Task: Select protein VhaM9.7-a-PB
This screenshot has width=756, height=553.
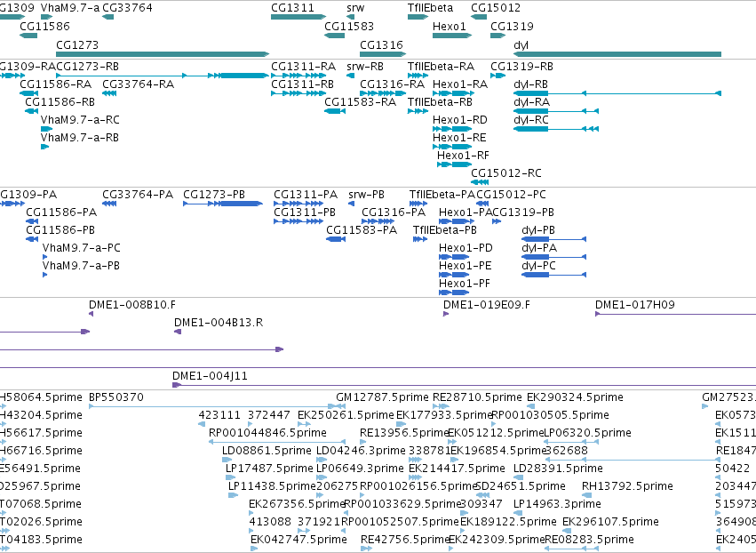Action: pyautogui.click(x=81, y=266)
